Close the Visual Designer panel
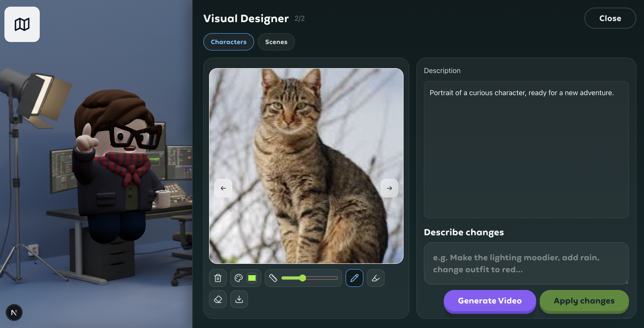Image resolution: width=644 pixels, height=328 pixels. [610, 18]
